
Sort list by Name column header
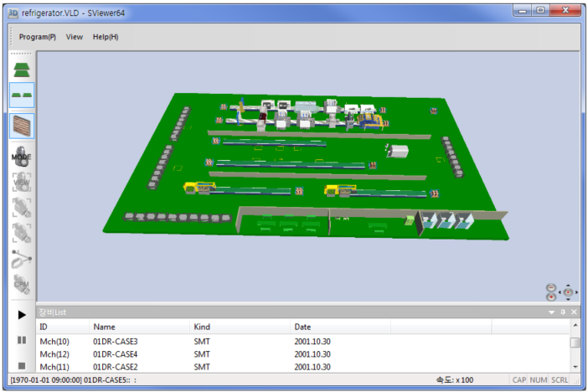pyautogui.click(x=104, y=326)
